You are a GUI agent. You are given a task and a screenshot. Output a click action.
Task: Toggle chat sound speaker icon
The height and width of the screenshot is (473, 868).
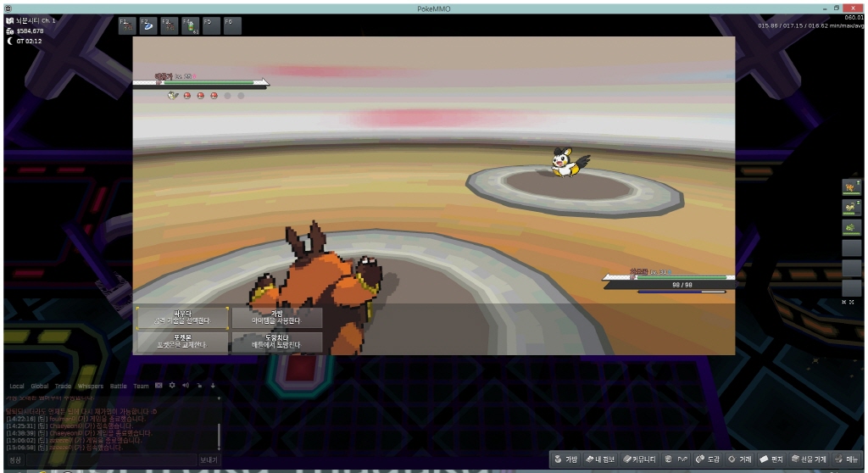[x=186, y=386]
